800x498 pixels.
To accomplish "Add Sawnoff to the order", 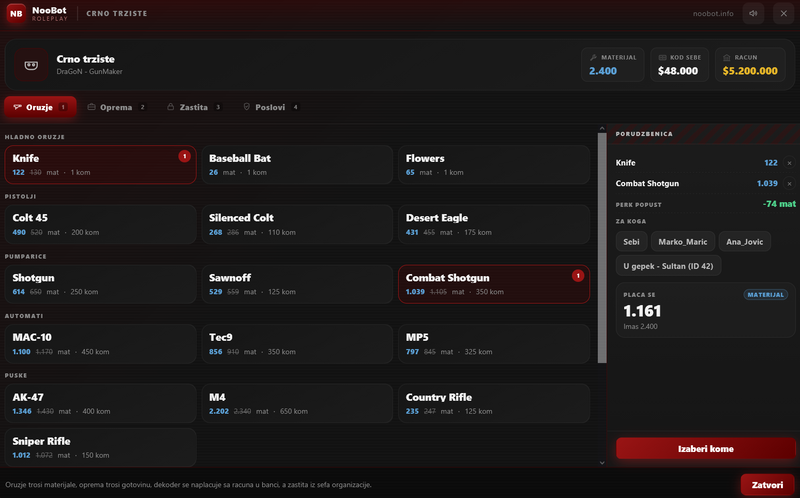I will pyautogui.click(x=297, y=284).
